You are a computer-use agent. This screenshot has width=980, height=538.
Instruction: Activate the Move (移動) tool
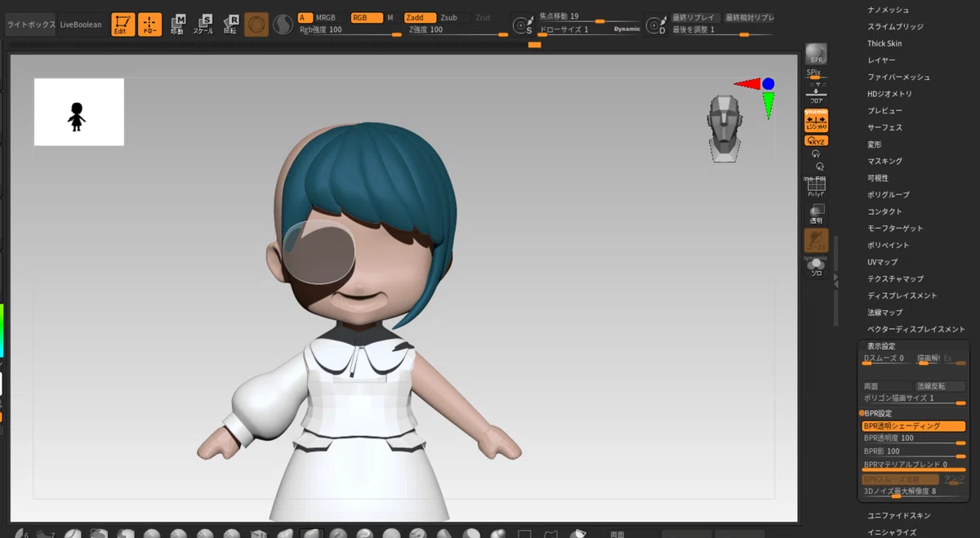(x=177, y=24)
